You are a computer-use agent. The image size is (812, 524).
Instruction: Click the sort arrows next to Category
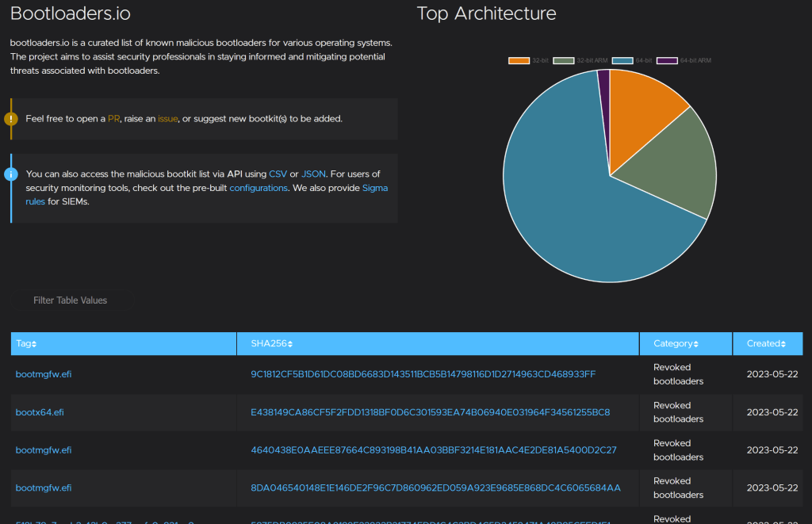click(696, 344)
